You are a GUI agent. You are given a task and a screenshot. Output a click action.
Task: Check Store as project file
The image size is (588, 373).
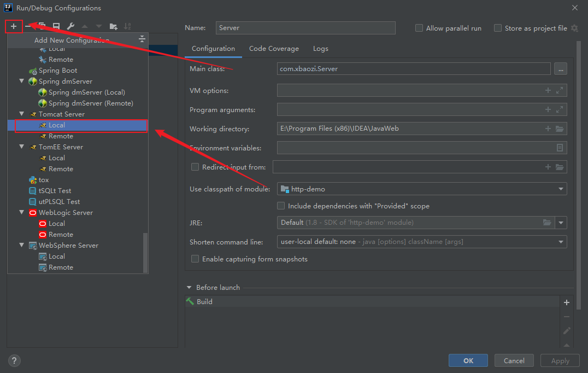[498, 28]
